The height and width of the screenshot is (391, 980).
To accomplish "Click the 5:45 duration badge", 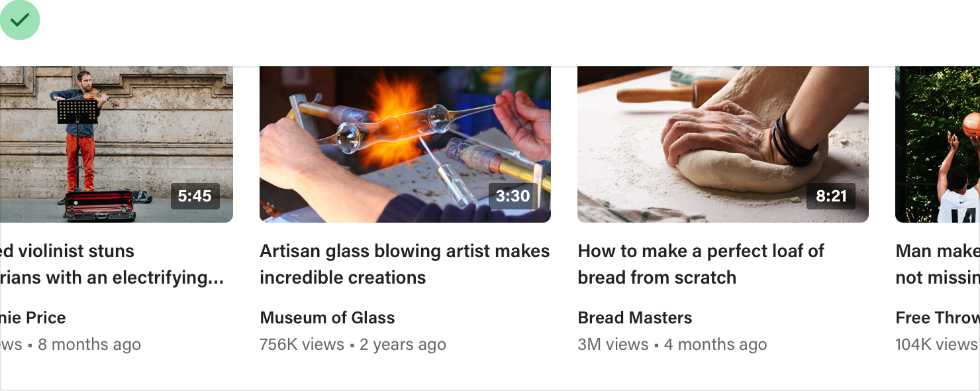I will coord(195,196).
